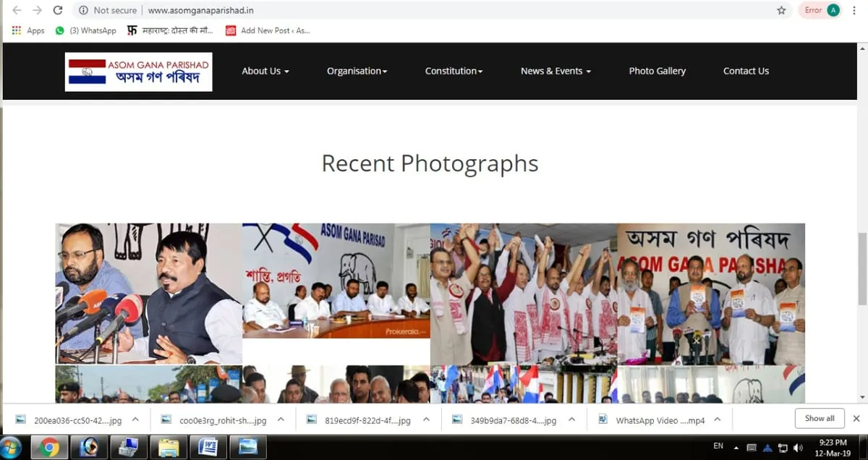Viewport: 868px width, 460px height.
Task: Close the downloads bar
Action: pyautogui.click(x=856, y=418)
